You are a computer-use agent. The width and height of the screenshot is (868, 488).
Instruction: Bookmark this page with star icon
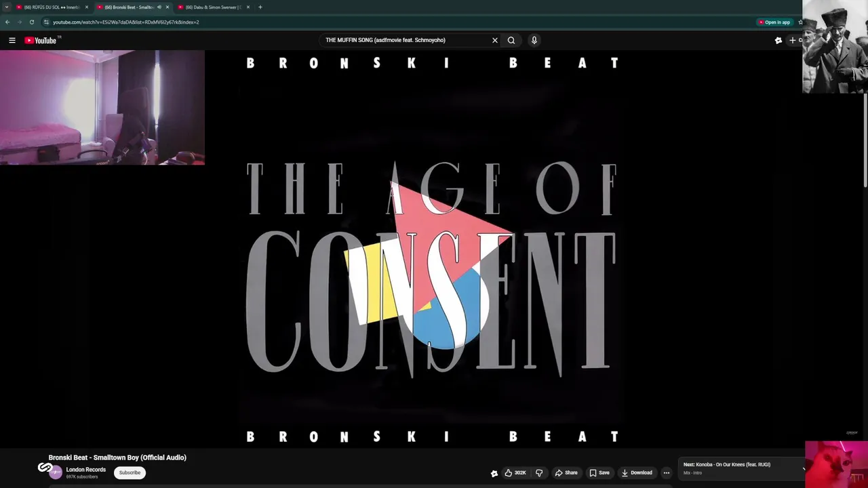800,22
